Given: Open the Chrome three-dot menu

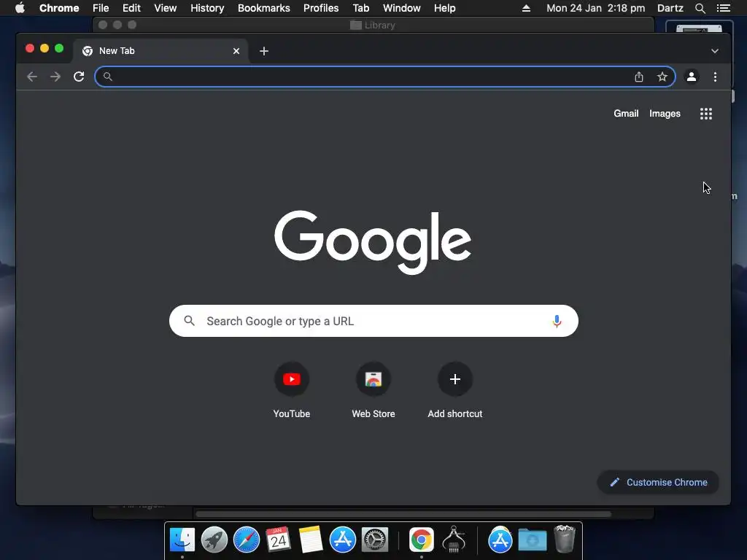Looking at the screenshot, I should 715,77.
